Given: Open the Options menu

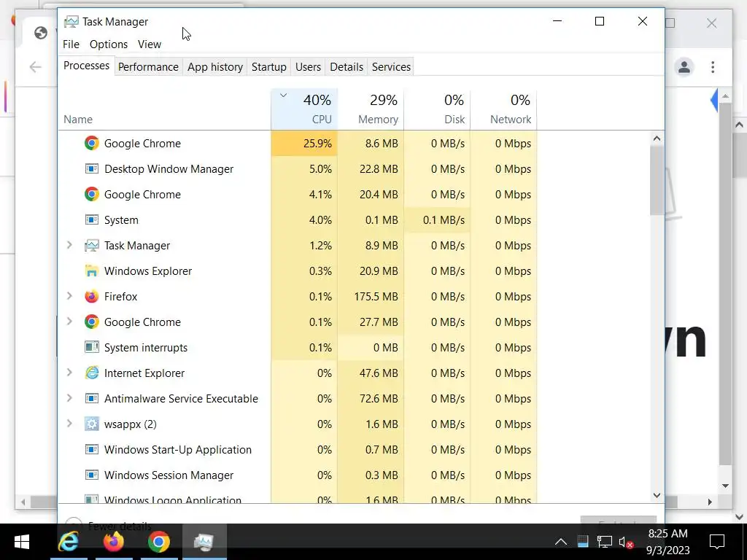Looking at the screenshot, I should (x=109, y=44).
